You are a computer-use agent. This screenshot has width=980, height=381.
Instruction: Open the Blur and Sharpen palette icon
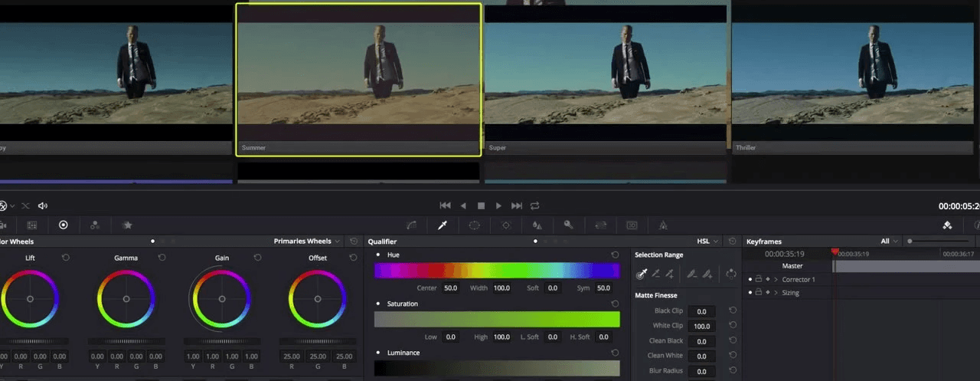coord(537,225)
